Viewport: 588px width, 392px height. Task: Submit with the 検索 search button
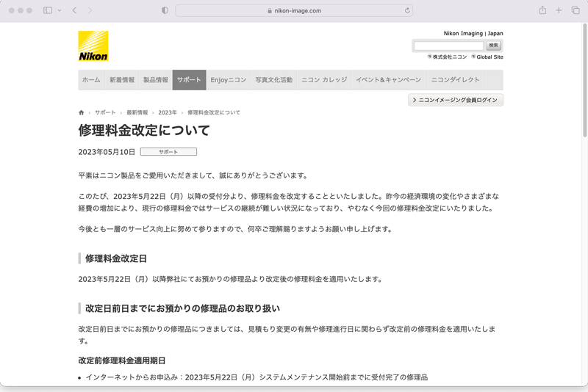pos(493,46)
